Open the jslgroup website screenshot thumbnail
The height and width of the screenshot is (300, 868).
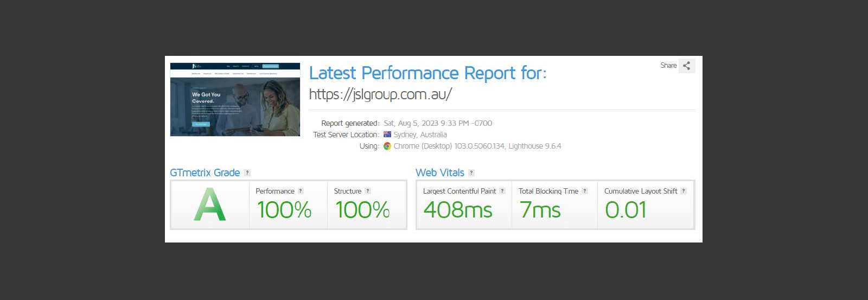[235, 99]
